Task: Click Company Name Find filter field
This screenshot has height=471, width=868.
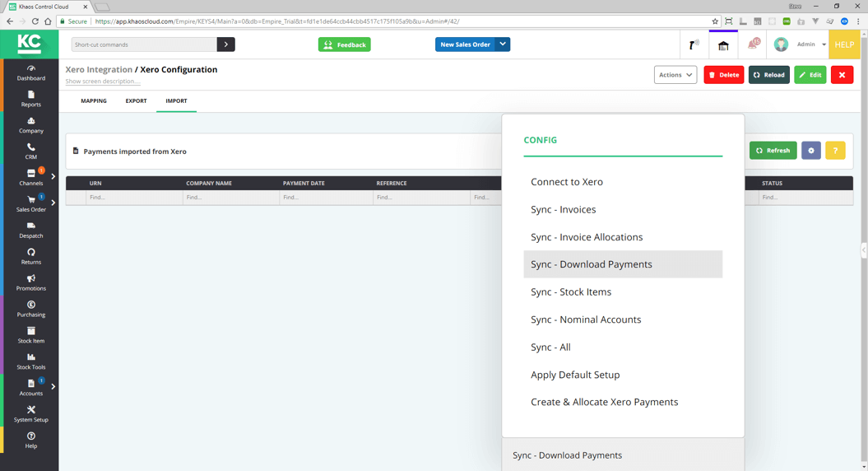Action: [231, 198]
